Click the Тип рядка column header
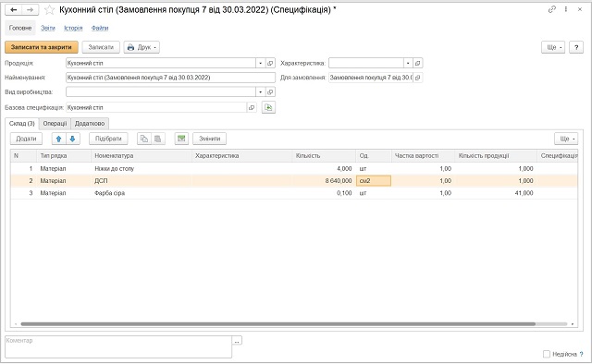This screenshot has height=364, width=592. [x=64, y=156]
